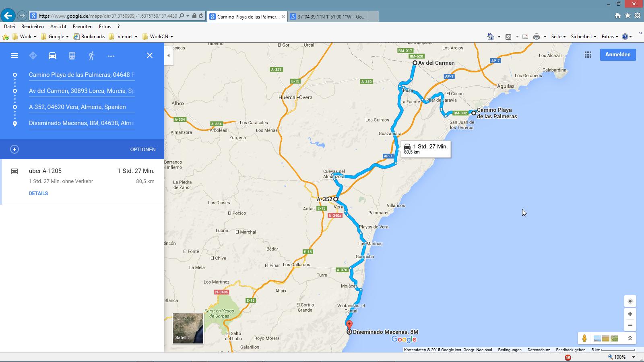This screenshot has width=644, height=362.
Task: Open the Datenschutz link
Action: pos(539,350)
